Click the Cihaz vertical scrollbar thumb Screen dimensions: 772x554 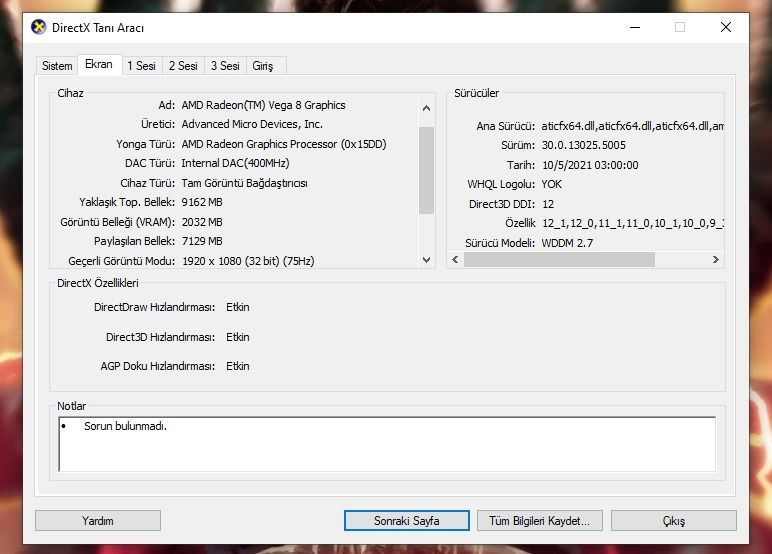click(426, 170)
